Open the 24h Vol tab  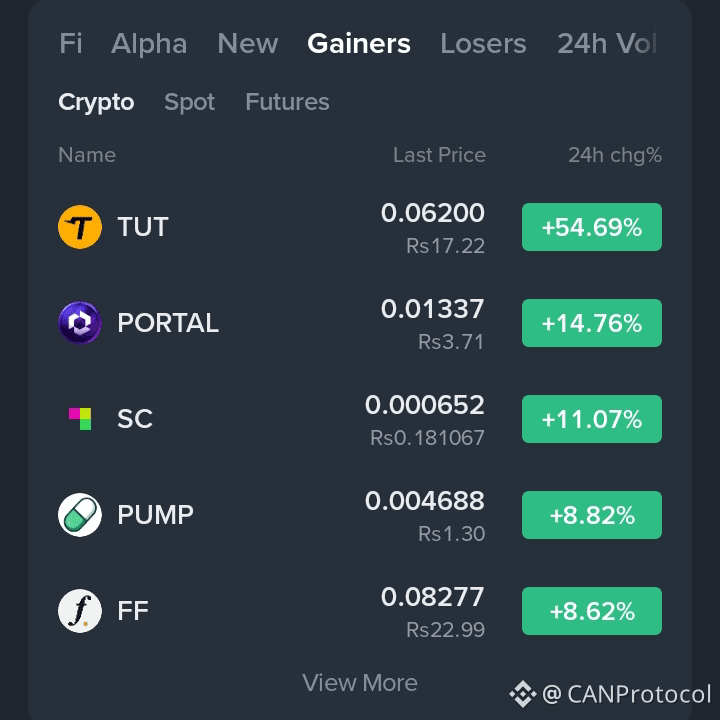[607, 44]
